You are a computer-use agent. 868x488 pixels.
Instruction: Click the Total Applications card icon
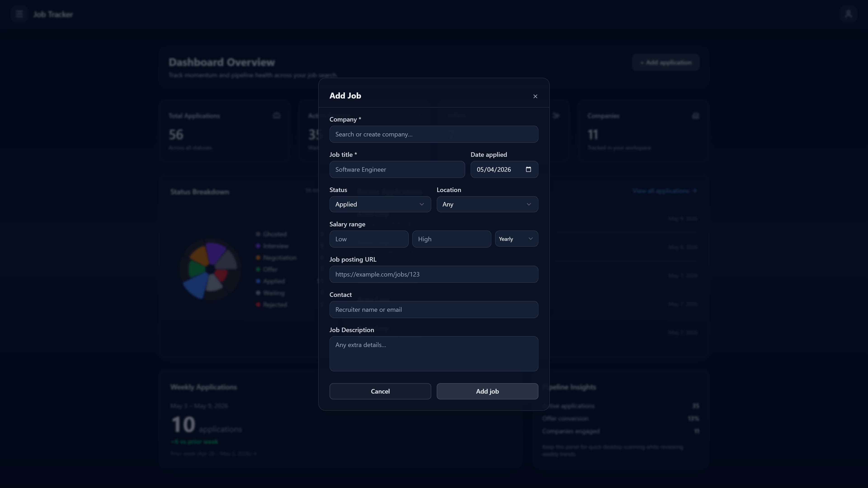point(277,116)
